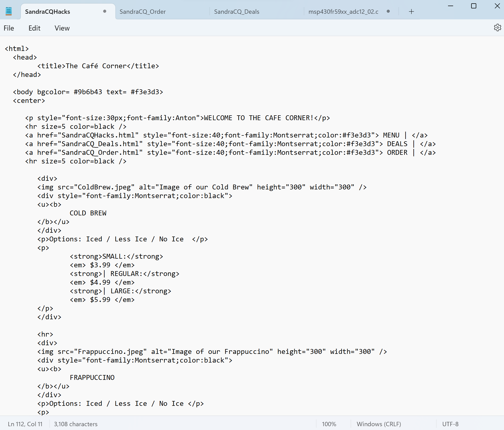Open the File menu
This screenshot has width=504, height=430.
[x=9, y=28]
